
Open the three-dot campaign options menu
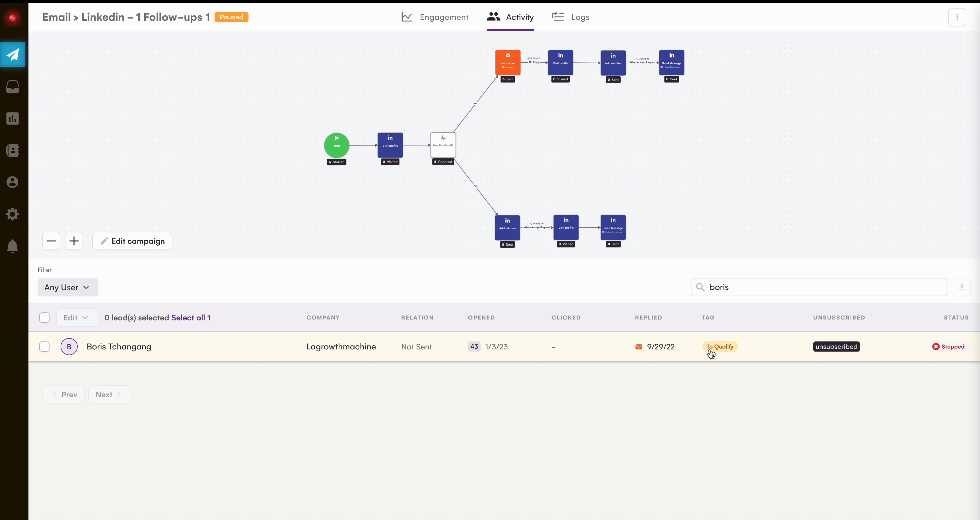click(x=957, y=17)
